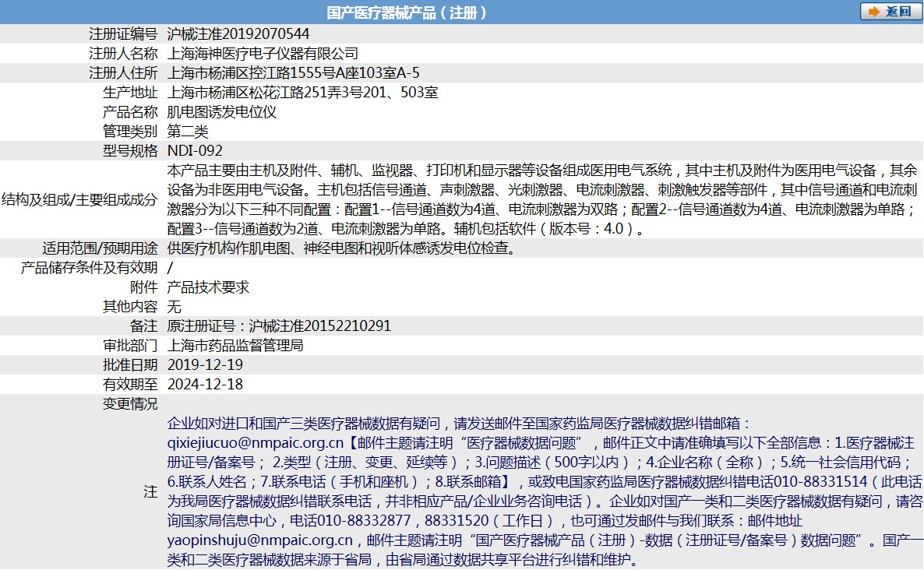Select remark 原注册证号：沪械注准20152210291

[280, 325]
